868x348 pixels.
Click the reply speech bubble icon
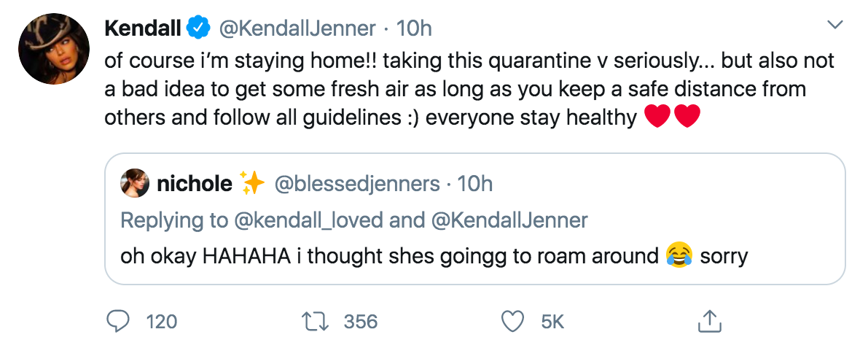[x=117, y=321]
